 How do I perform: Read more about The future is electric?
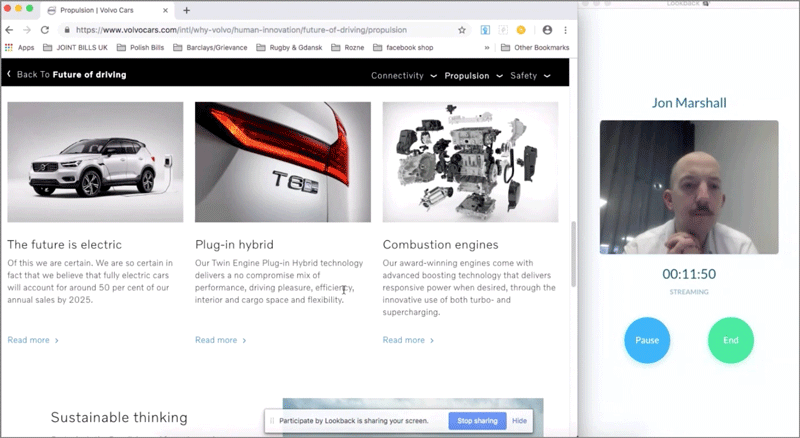33,340
